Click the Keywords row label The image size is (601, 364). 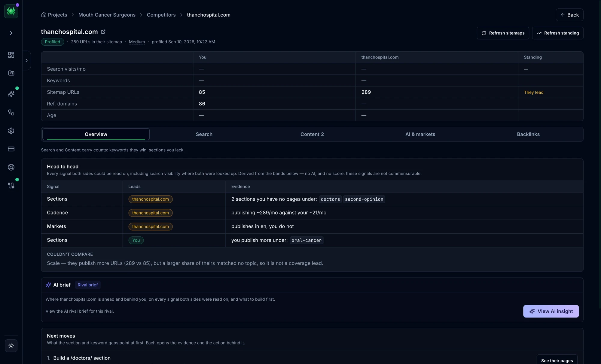pos(58,80)
